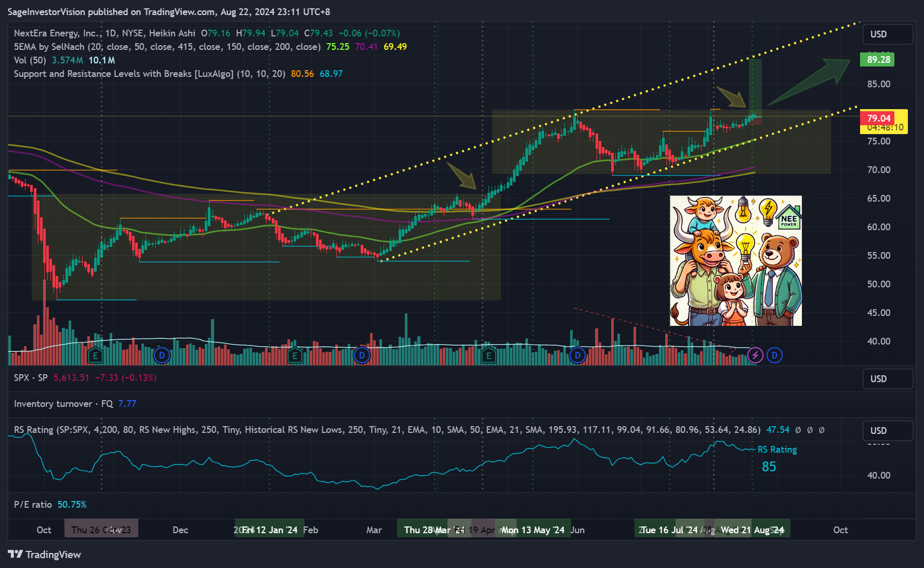The image size is (924, 568).
Task: Click the Tue 16 Jul '24 date label
Action: click(x=669, y=530)
